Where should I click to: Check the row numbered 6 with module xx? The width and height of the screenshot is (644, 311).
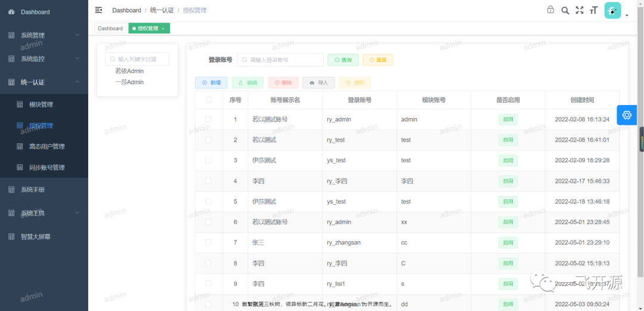click(208, 222)
